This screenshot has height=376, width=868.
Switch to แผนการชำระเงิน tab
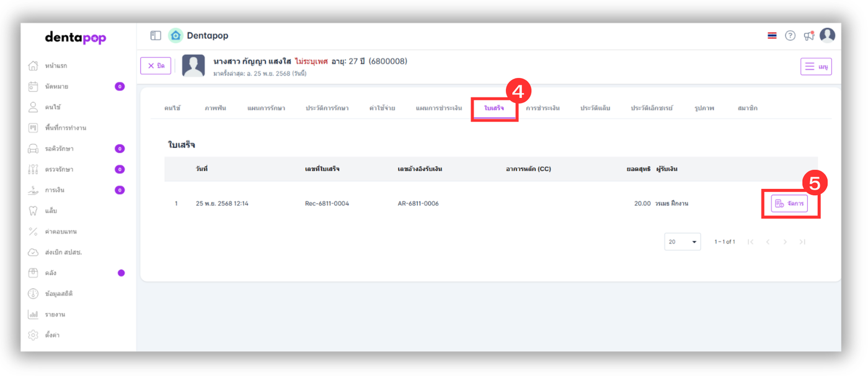(439, 108)
